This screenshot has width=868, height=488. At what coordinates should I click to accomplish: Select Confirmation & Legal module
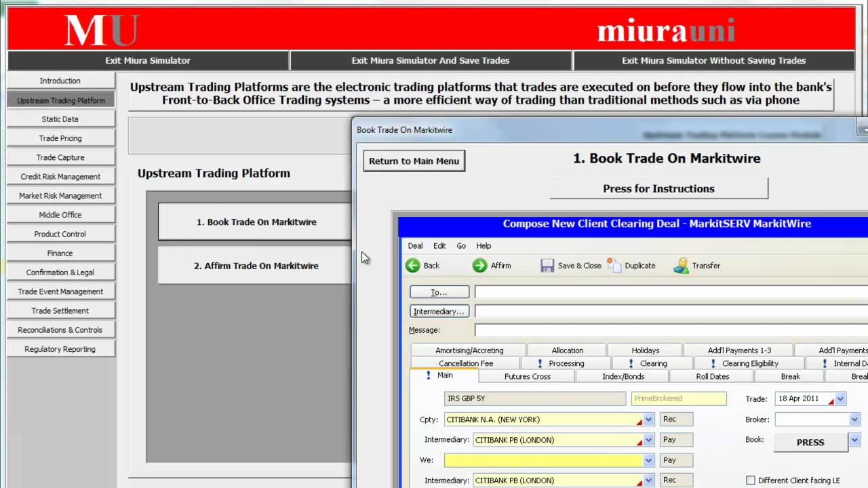tap(60, 272)
